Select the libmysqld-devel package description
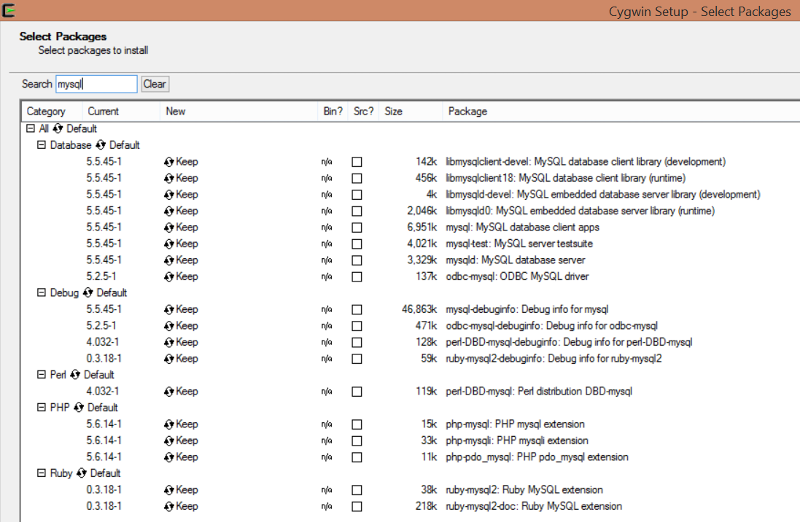 tap(603, 194)
